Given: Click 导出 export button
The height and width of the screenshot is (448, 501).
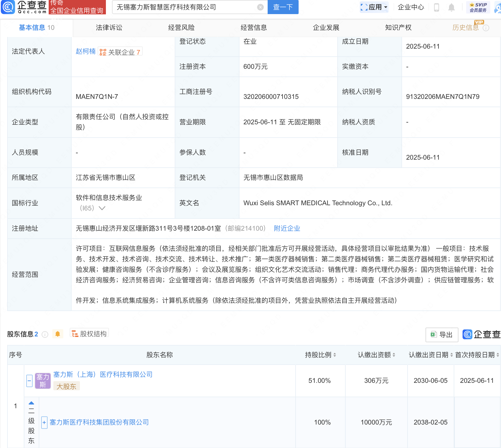Looking at the screenshot, I should coord(442,335).
